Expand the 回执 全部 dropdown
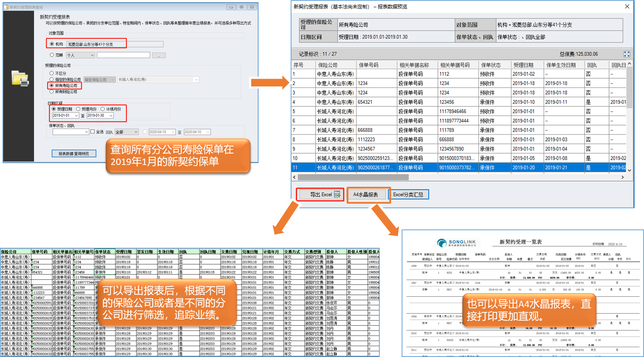 pos(136,132)
